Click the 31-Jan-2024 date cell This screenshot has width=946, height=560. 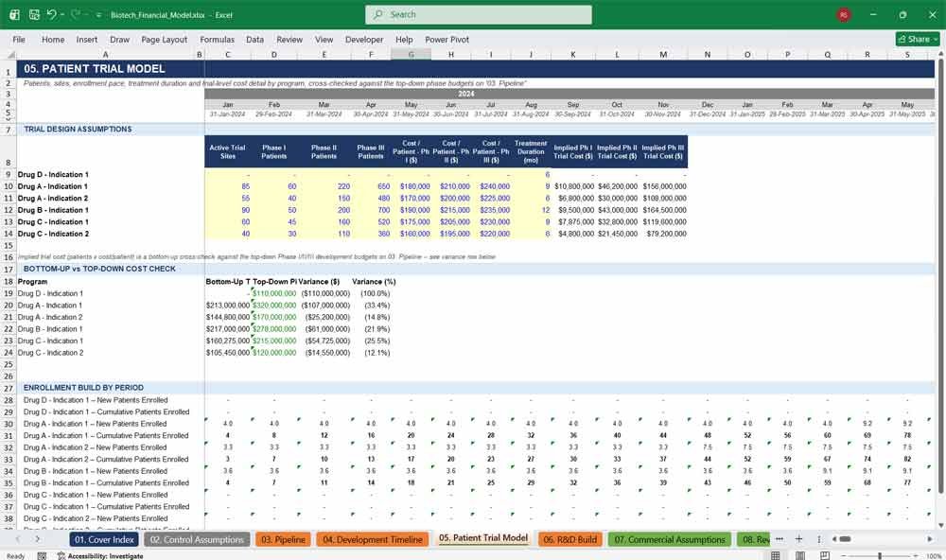pyautogui.click(x=227, y=114)
